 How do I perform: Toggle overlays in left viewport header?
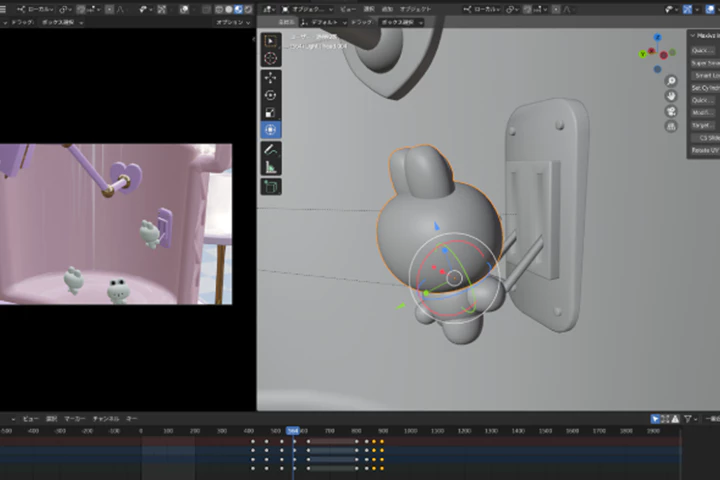184,9
